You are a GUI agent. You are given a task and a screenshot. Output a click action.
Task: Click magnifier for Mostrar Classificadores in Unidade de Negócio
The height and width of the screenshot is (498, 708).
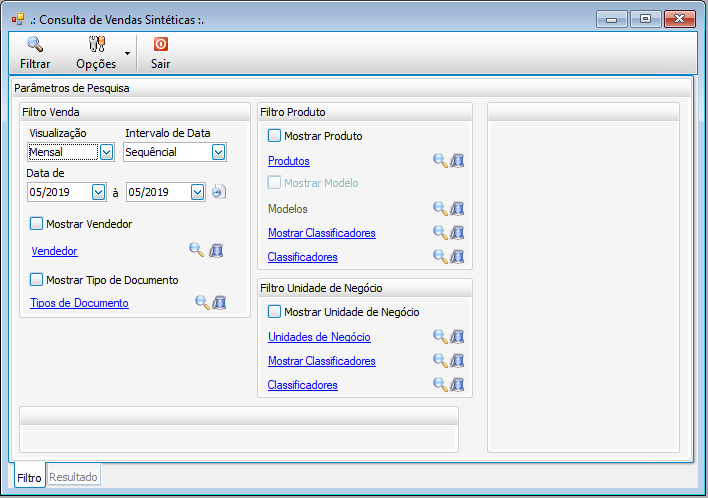[440, 360]
